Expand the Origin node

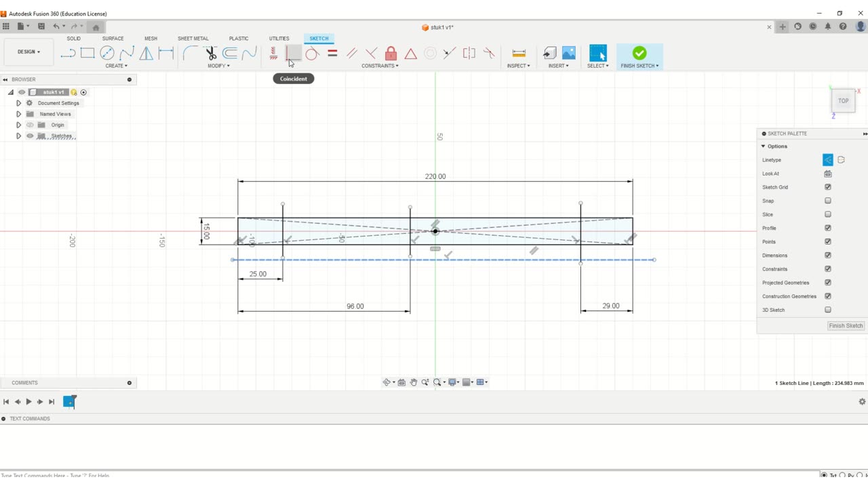[x=19, y=125]
